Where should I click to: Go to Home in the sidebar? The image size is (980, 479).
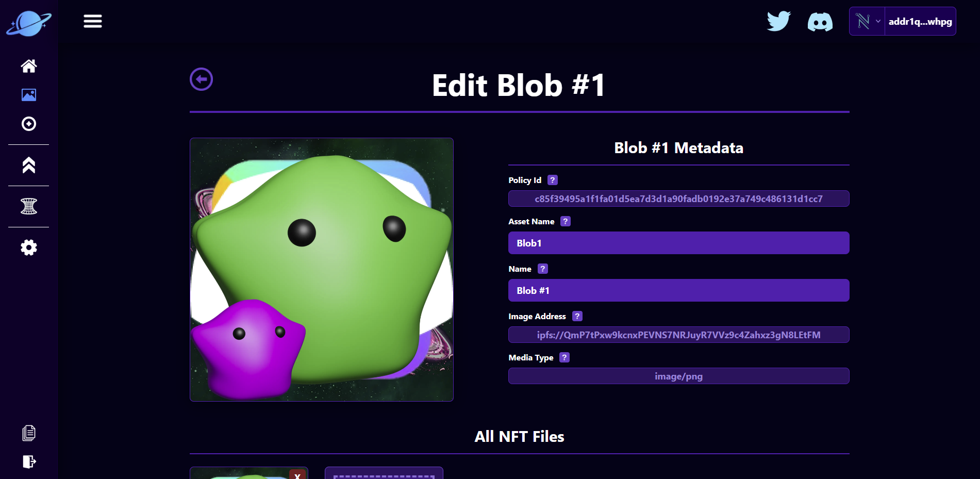[x=29, y=66]
